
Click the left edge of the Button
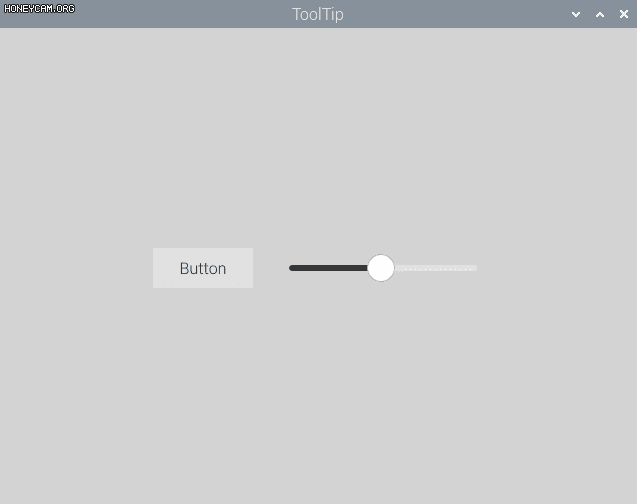(x=154, y=268)
